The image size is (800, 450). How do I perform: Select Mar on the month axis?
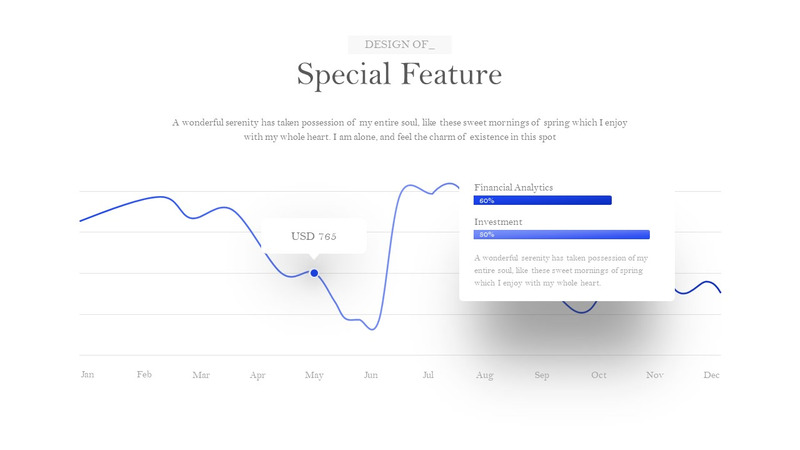point(201,376)
